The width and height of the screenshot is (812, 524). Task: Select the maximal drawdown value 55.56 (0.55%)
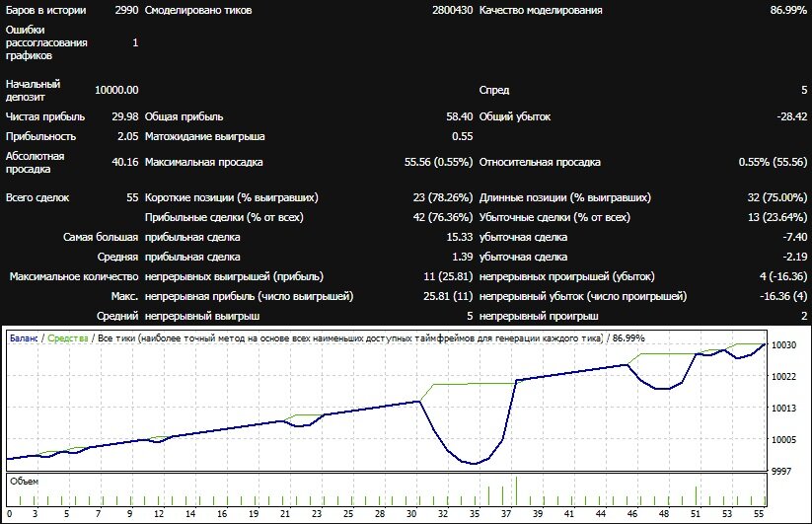[438, 162]
